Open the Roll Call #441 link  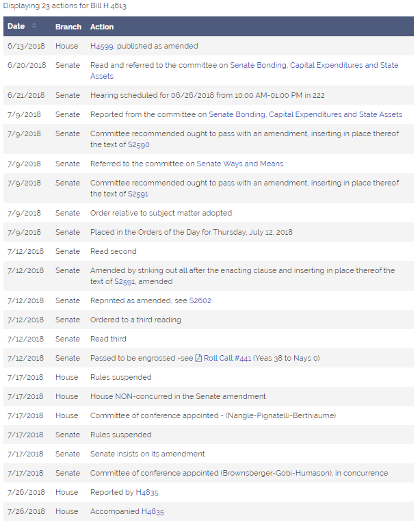(x=227, y=359)
